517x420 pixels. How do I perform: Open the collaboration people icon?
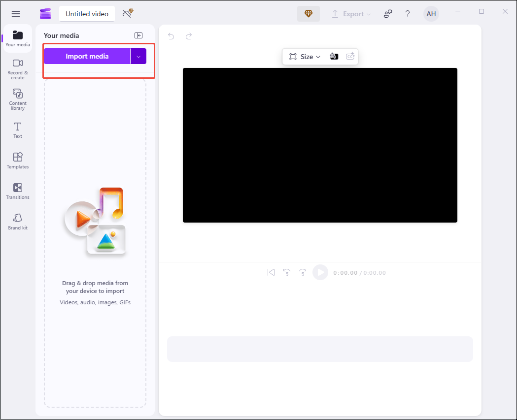[x=388, y=14]
